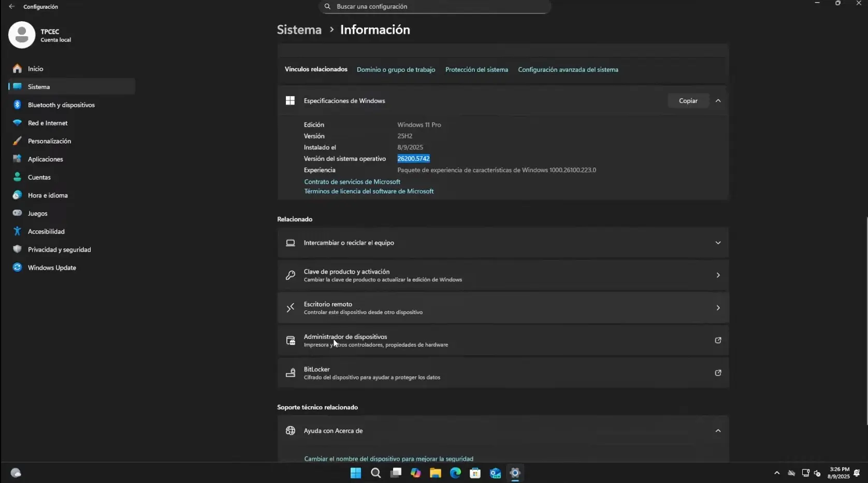Open BitLocker external link

coord(718,372)
